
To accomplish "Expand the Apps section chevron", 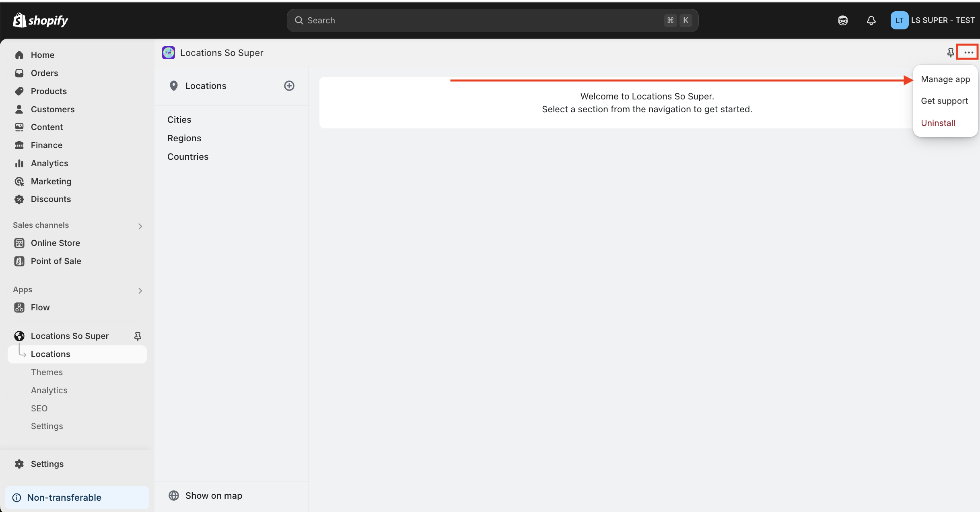I will pos(140,291).
